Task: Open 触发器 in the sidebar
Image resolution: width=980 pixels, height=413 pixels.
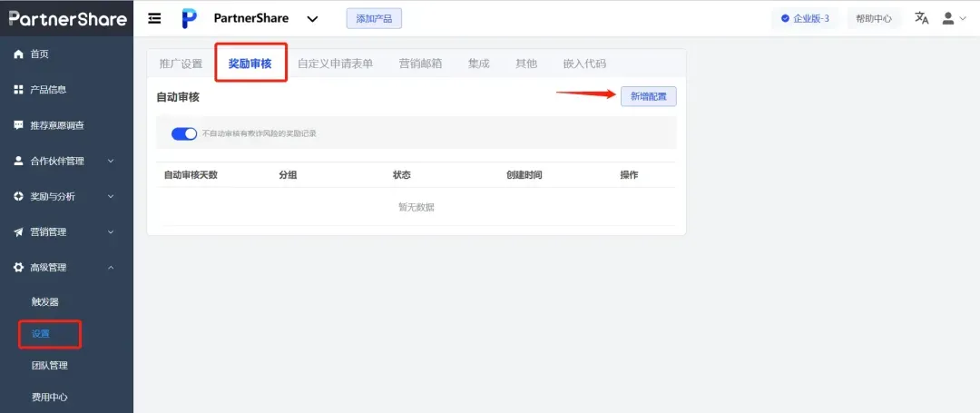Action: [x=45, y=301]
